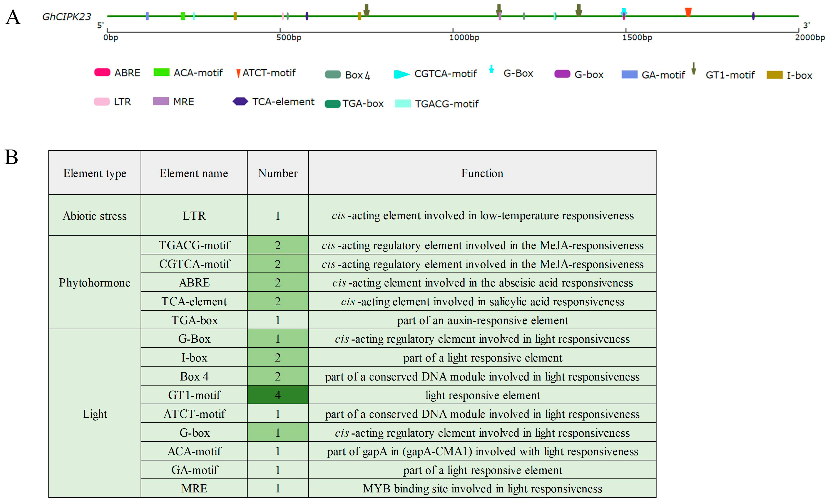
Task: Click the 1000bp axis label
Action: (464, 37)
